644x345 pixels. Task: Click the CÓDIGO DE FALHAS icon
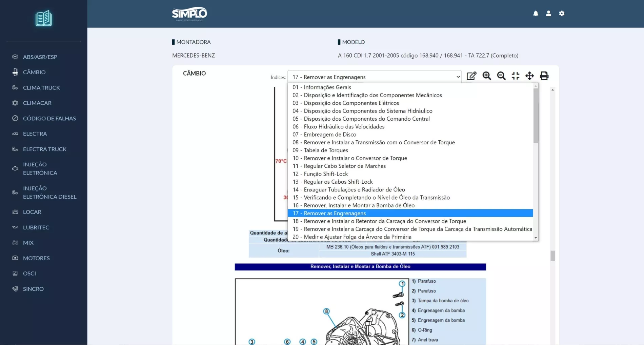pos(15,118)
